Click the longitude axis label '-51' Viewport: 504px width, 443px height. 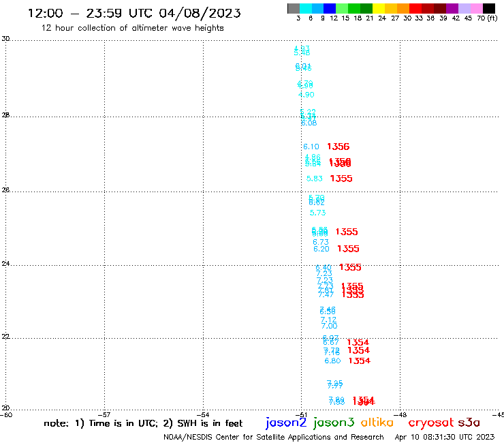(x=301, y=415)
